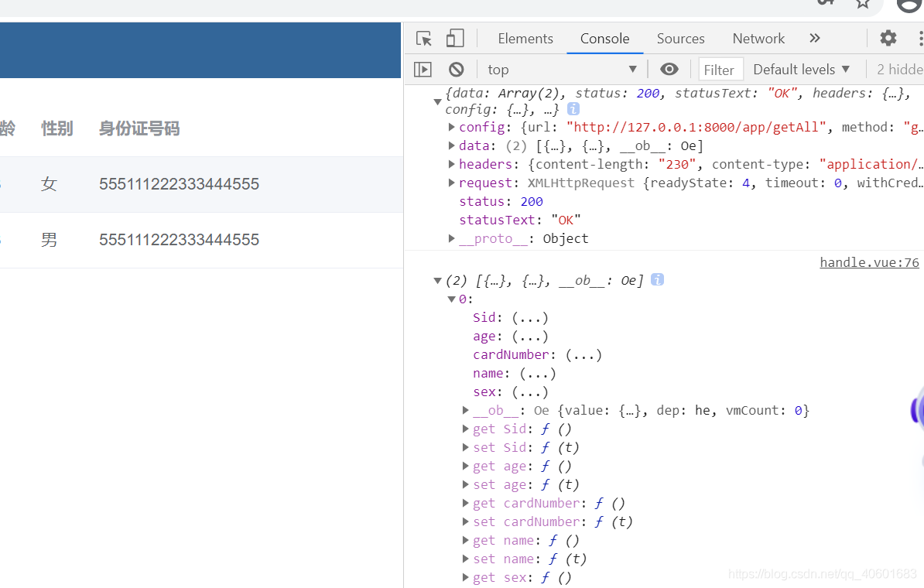The width and height of the screenshot is (924, 588).
Task: Expand the set name function
Action: tap(466, 559)
